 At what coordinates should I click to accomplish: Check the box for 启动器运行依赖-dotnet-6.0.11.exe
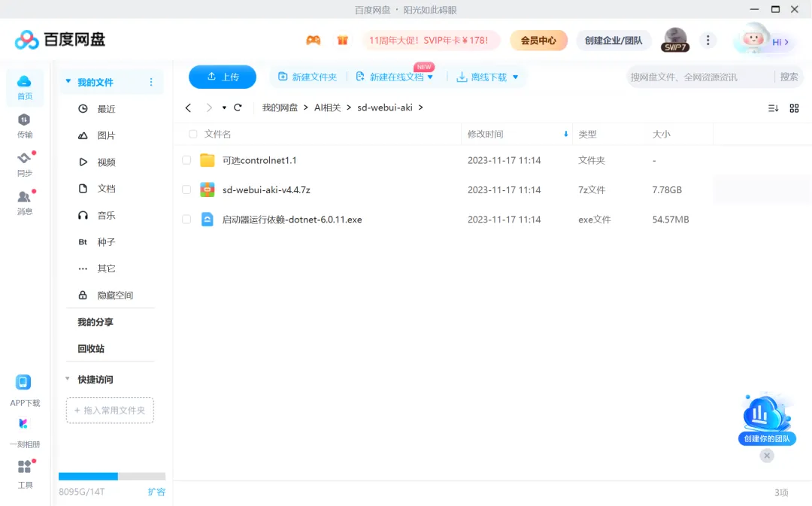pyautogui.click(x=186, y=220)
